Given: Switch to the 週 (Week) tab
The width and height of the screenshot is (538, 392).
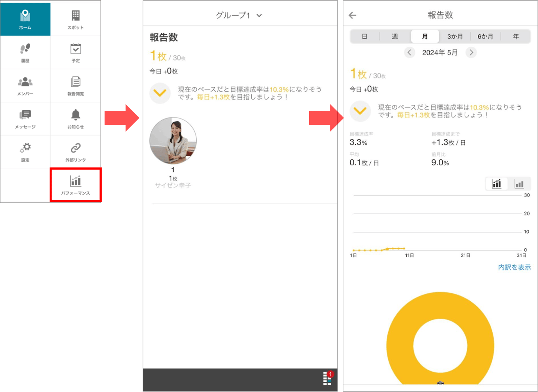Looking at the screenshot, I should (395, 36).
